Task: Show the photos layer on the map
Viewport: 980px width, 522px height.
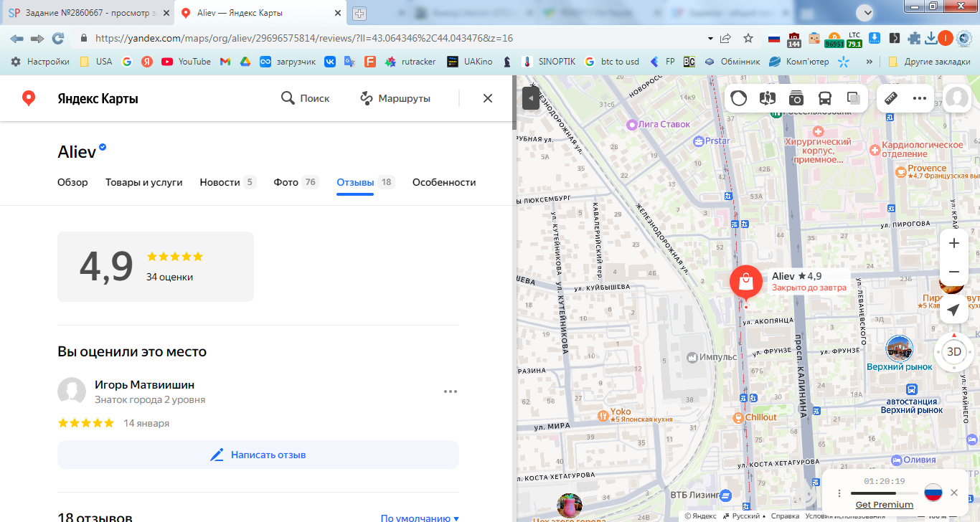Action: pyautogui.click(x=796, y=98)
